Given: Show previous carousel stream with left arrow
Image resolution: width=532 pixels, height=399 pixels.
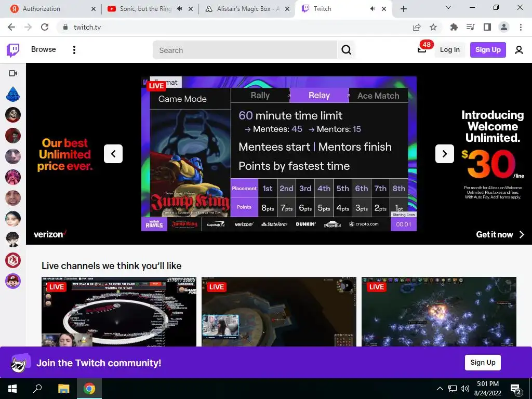Looking at the screenshot, I should (113, 154).
